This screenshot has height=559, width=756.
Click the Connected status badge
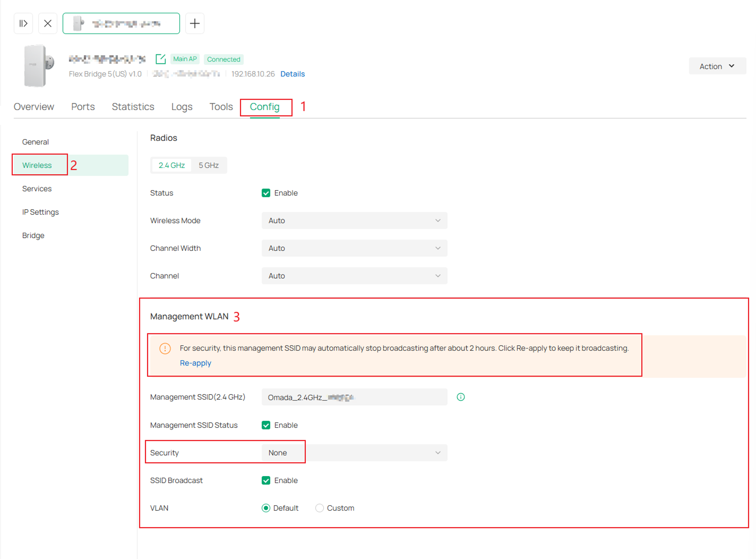click(224, 59)
